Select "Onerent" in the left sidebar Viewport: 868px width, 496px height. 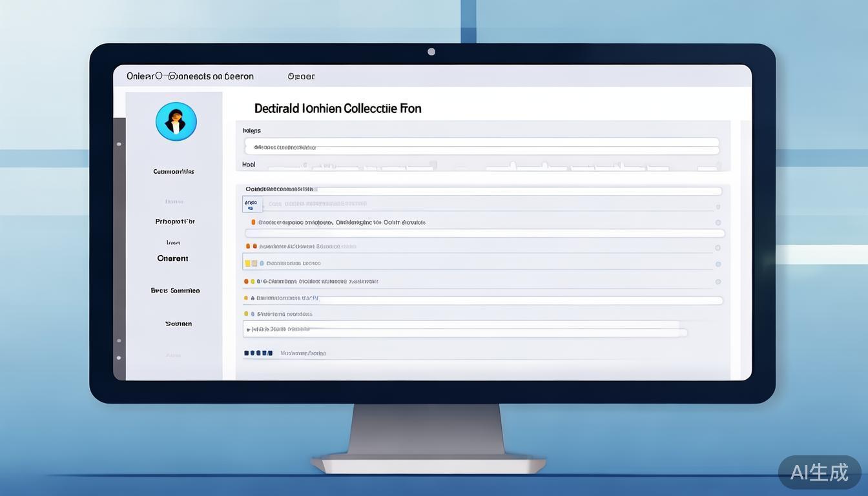tap(173, 258)
